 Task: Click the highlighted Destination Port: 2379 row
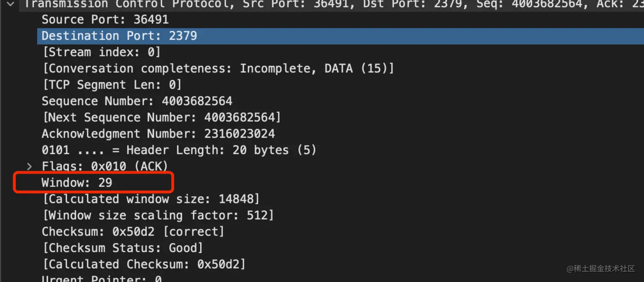point(119,36)
